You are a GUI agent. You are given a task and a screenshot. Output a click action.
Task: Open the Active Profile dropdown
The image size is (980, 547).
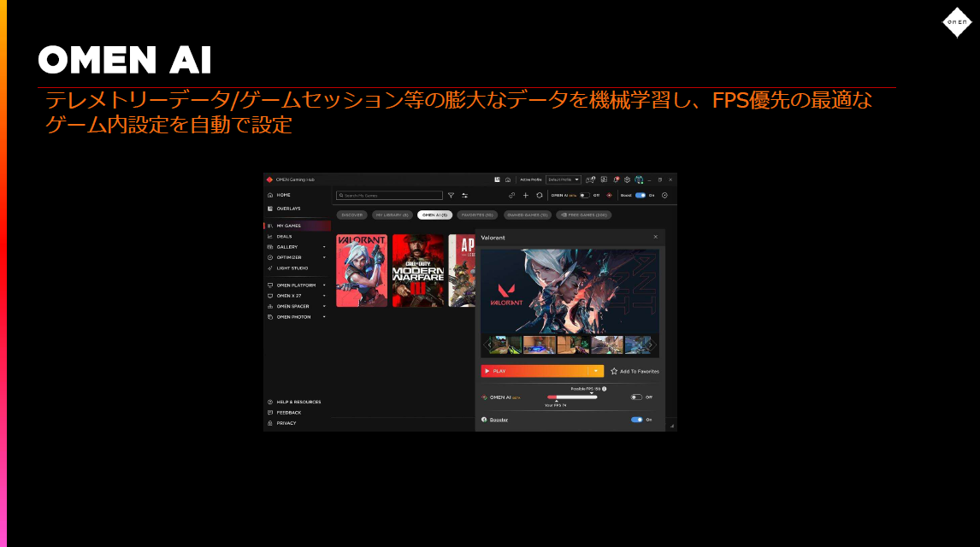564,179
